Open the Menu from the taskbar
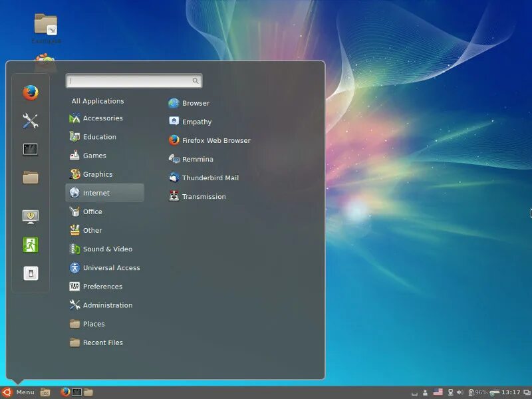The width and height of the screenshot is (532, 399). click(x=19, y=392)
